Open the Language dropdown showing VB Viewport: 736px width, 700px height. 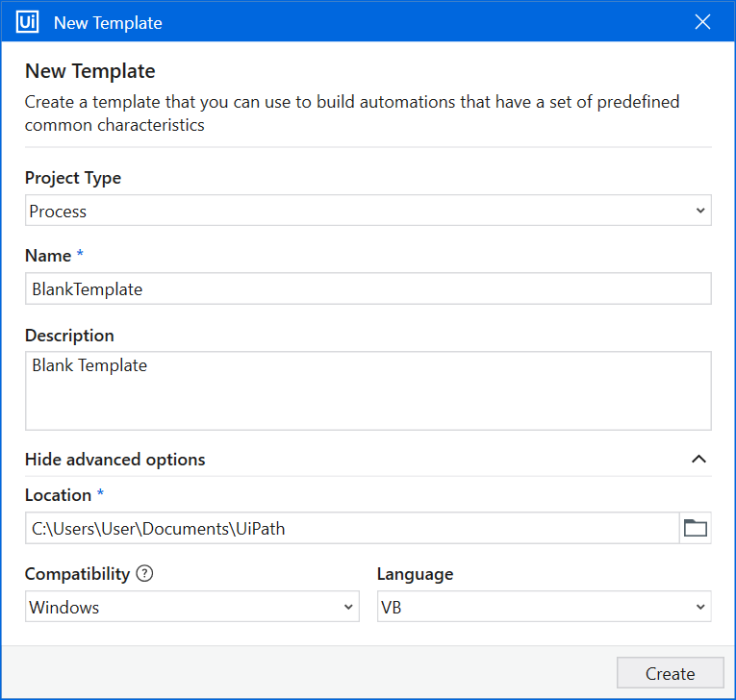pyautogui.click(x=534, y=607)
